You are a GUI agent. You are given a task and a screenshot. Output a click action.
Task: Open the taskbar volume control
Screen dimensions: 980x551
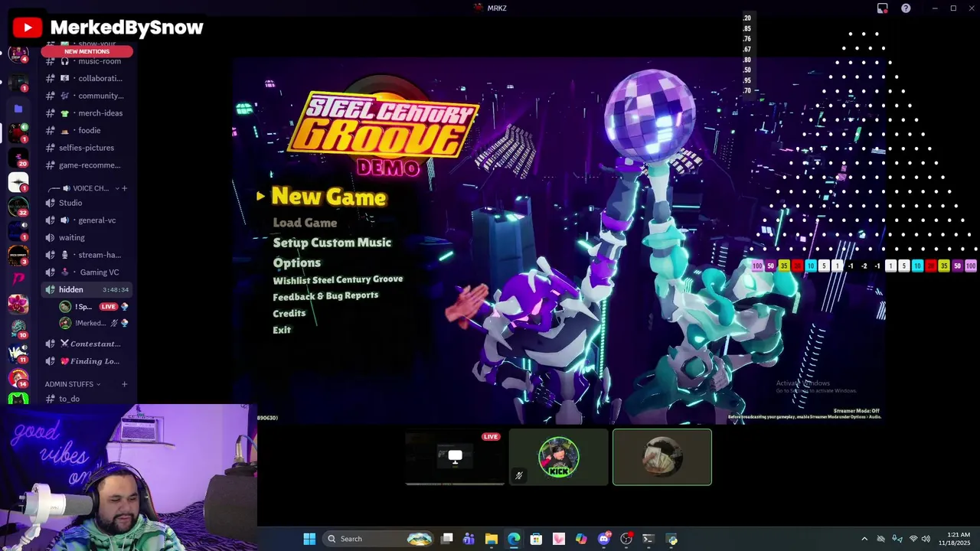(926, 539)
